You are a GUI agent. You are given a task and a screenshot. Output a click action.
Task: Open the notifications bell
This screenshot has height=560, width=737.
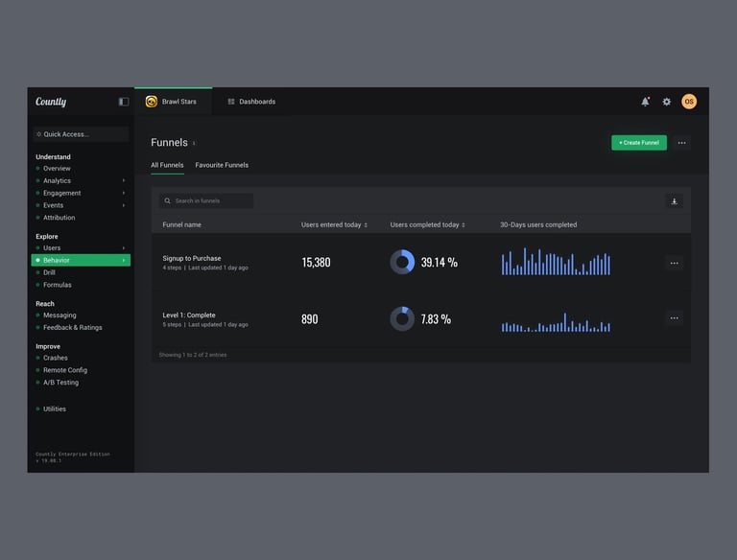coord(645,102)
